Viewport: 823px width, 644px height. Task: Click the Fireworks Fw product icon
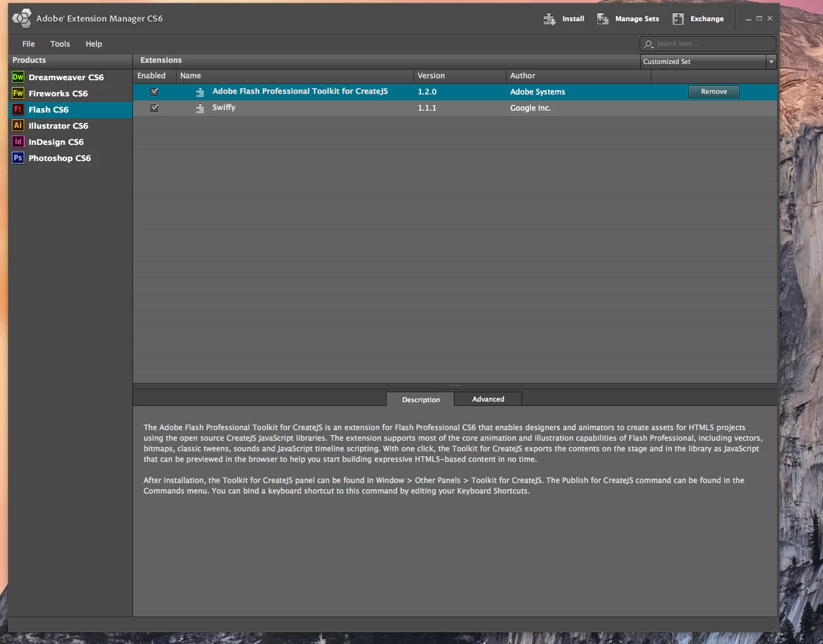coord(18,93)
